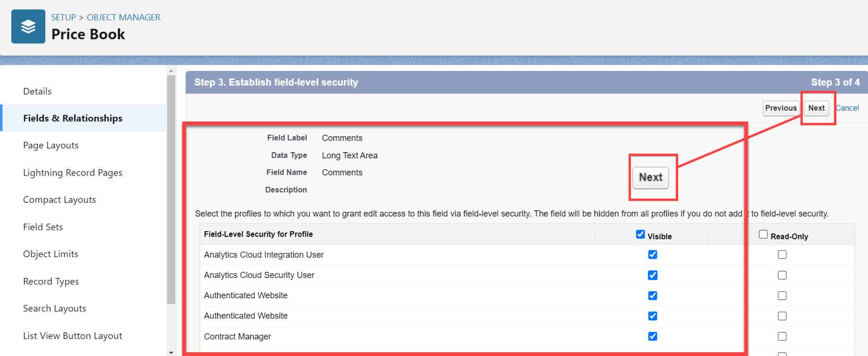Open Page Layouts from the sidebar
This screenshot has height=356, width=868.
pyautogui.click(x=51, y=145)
